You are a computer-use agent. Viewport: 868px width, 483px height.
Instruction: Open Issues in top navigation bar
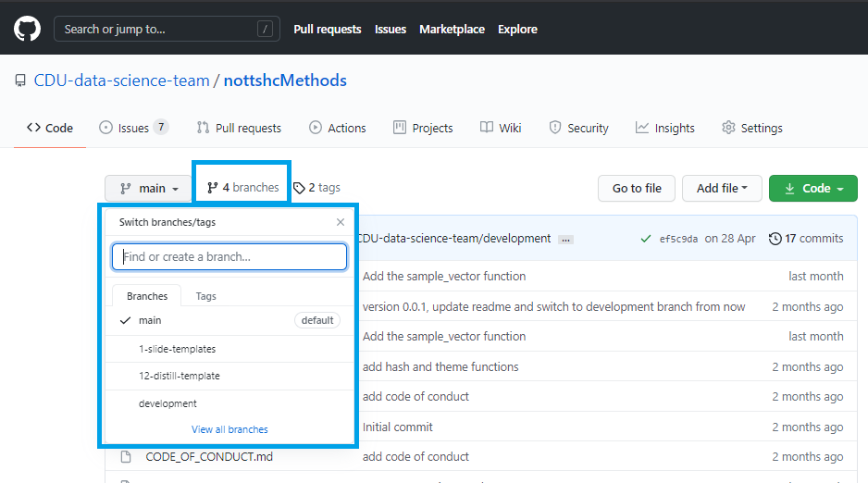click(x=391, y=30)
